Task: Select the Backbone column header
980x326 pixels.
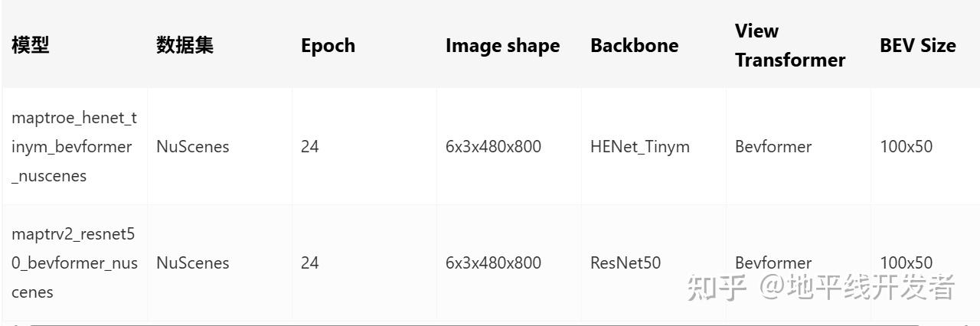Action: (634, 45)
